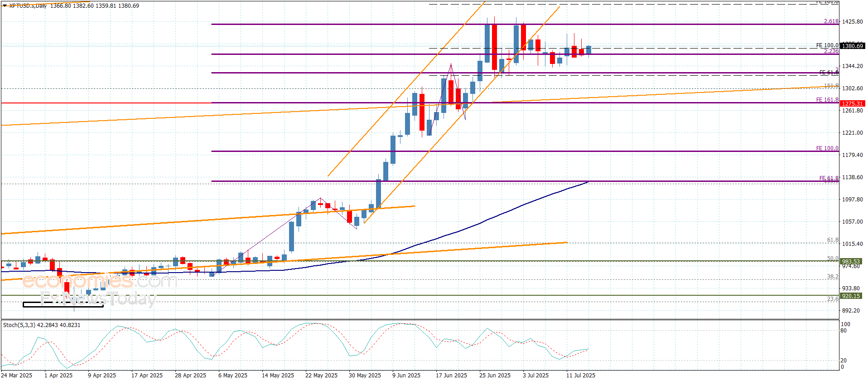The height and width of the screenshot is (381, 868).
Task: Click the green 983.53 price tag
Action: (x=851, y=262)
